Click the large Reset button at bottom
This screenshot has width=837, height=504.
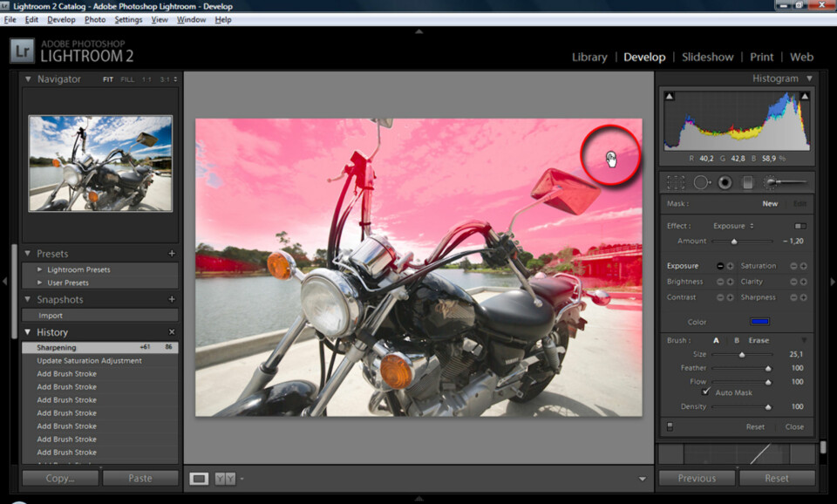click(777, 479)
